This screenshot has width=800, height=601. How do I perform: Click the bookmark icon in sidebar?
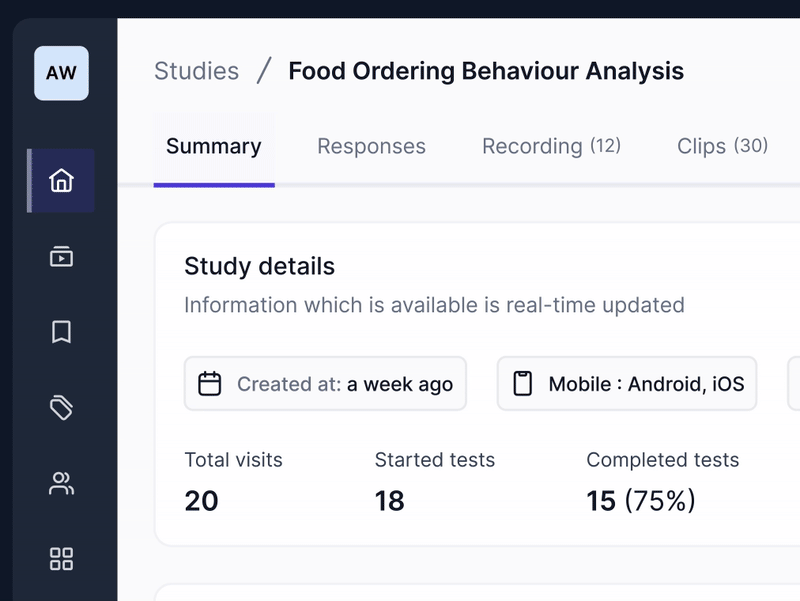point(61,332)
